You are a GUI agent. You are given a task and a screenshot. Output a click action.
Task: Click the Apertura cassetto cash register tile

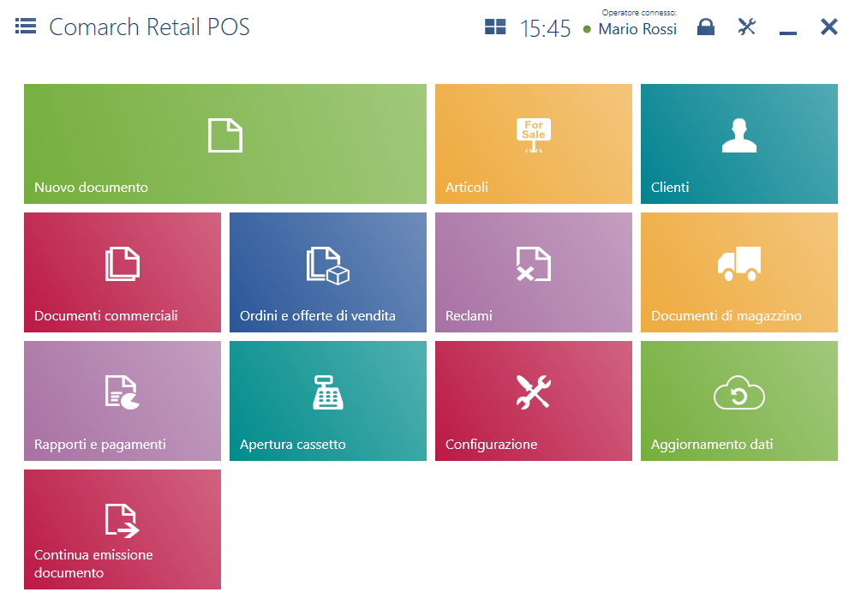coord(328,401)
